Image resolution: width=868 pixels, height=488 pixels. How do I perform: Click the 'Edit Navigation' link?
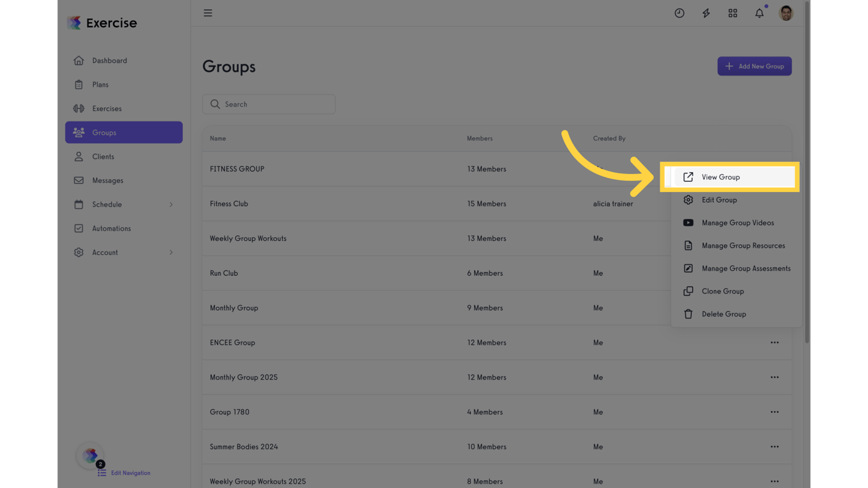pyautogui.click(x=131, y=473)
